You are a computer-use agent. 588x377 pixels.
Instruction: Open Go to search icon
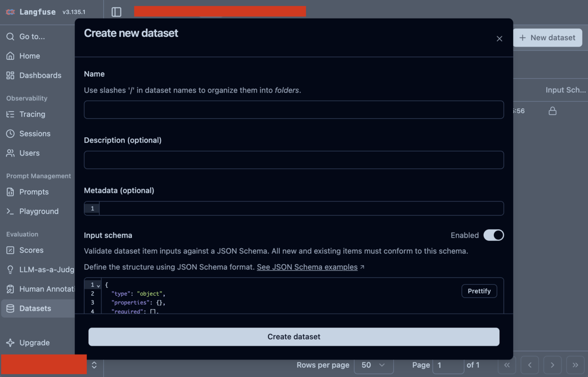(x=10, y=36)
